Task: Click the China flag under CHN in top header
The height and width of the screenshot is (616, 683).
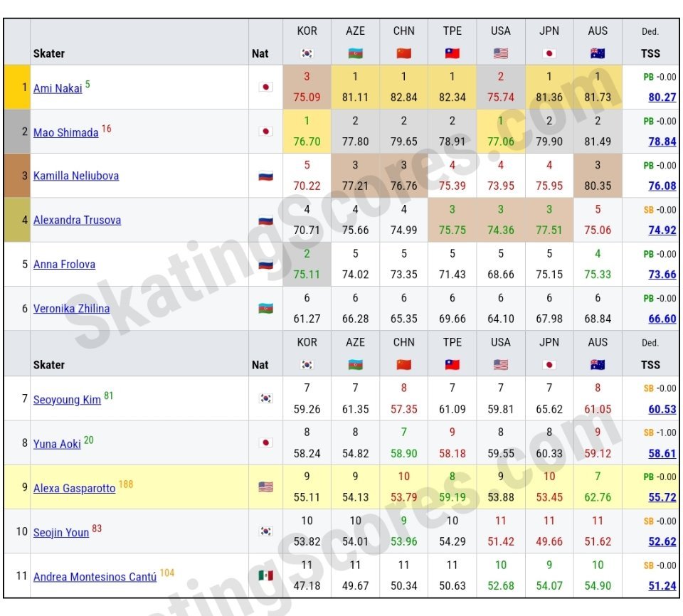Action: [x=404, y=53]
